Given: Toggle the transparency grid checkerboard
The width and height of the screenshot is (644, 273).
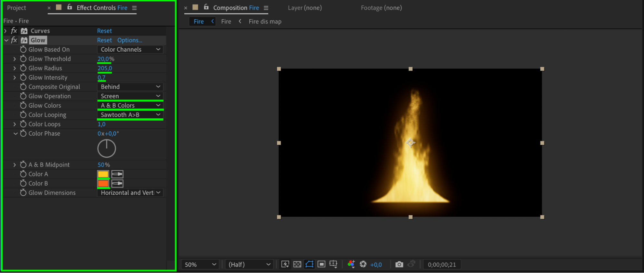Looking at the screenshot, I should 297,264.
